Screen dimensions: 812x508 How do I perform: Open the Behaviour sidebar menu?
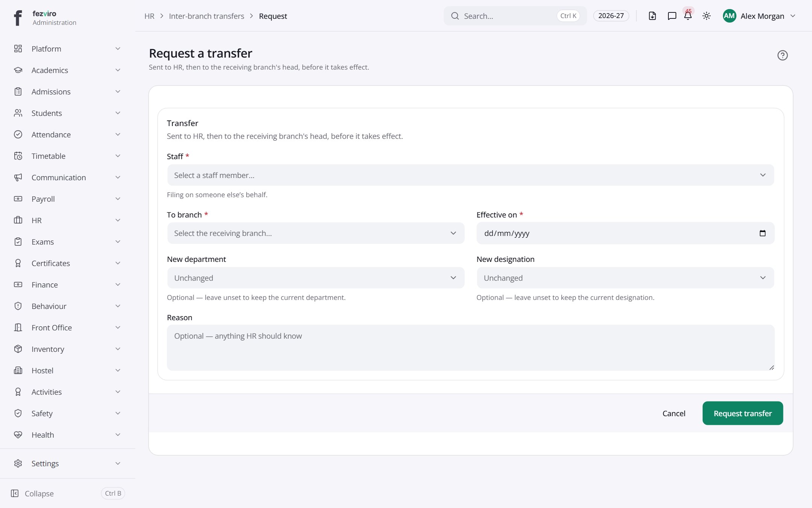[68, 306]
